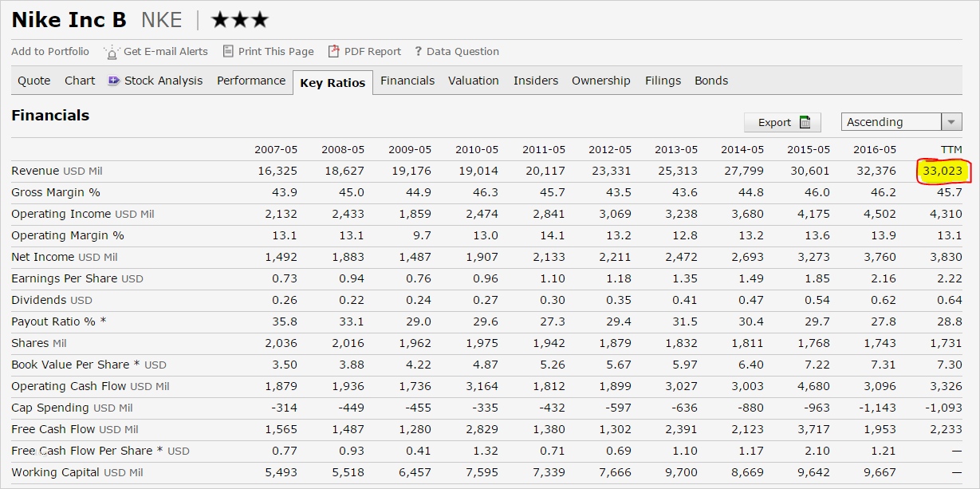980x489 pixels.
Task: Click the TTM cap spending -1,093
Action: (x=943, y=408)
